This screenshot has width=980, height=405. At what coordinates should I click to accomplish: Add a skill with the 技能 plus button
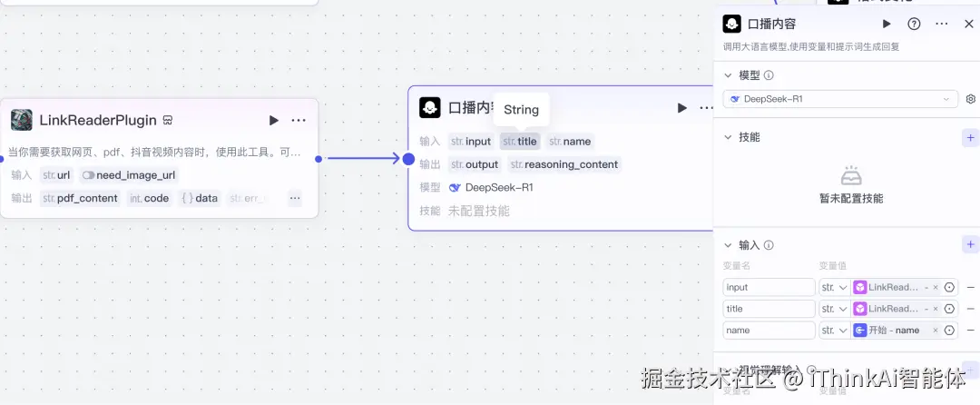[x=970, y=137]
